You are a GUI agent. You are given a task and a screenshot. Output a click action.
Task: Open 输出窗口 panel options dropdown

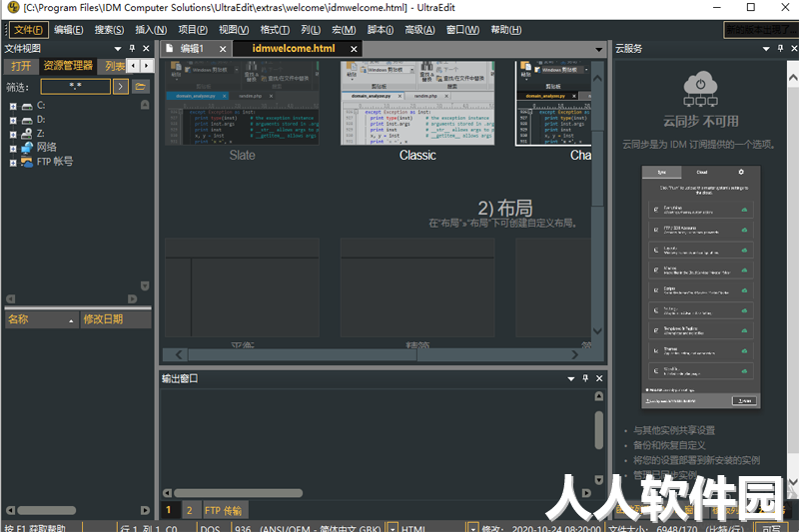pos(570,378)
